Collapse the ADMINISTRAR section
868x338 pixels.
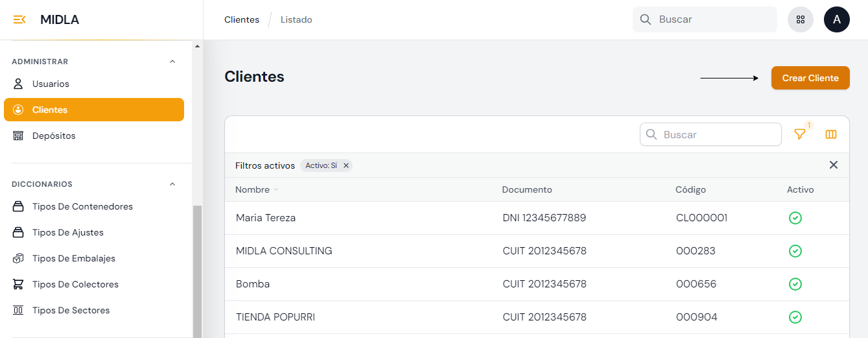click(172, 62)
